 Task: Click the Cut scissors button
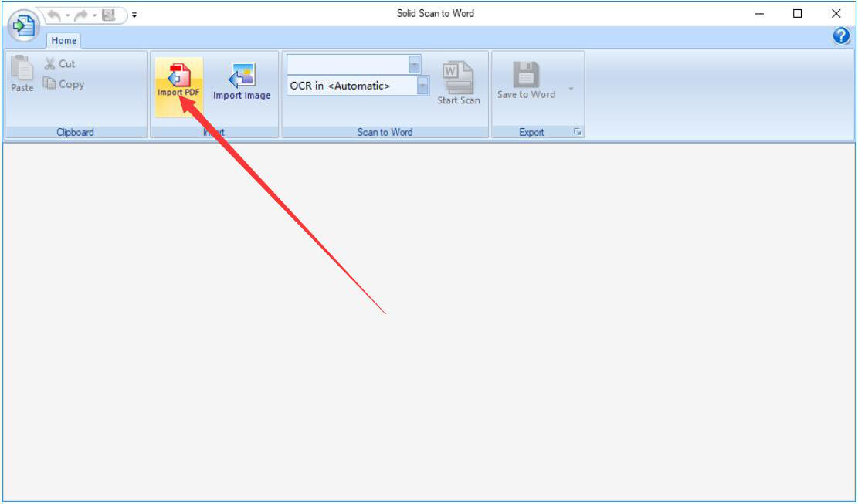point(59,64)
